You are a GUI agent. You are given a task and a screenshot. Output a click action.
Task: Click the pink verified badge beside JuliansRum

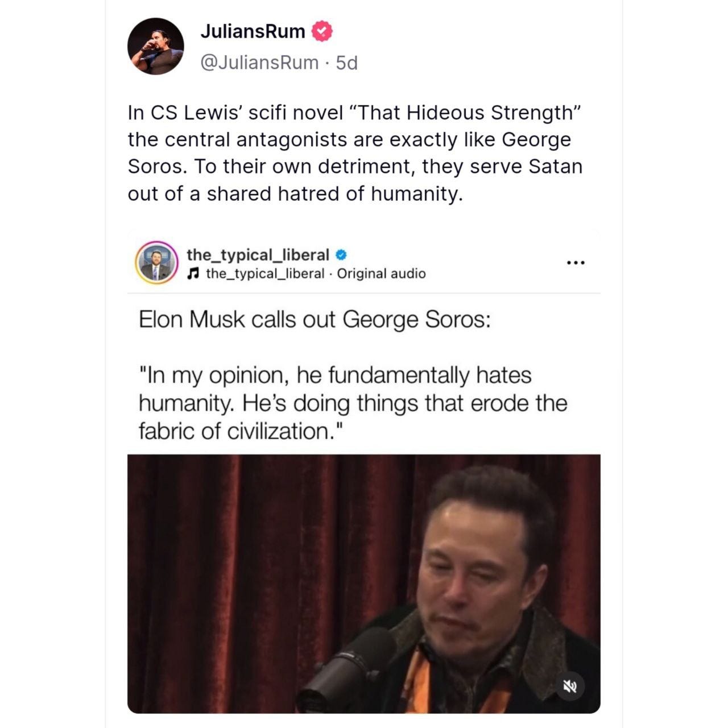[x=322, y=31]
